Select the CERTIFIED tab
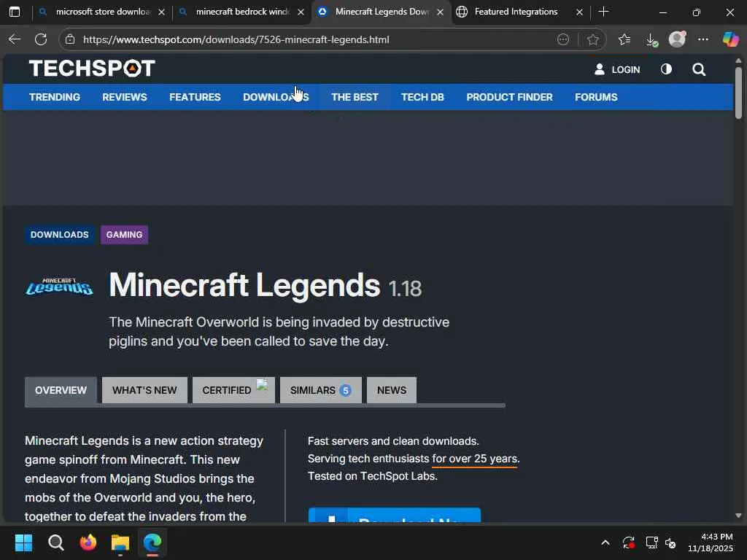 point(233,391)
